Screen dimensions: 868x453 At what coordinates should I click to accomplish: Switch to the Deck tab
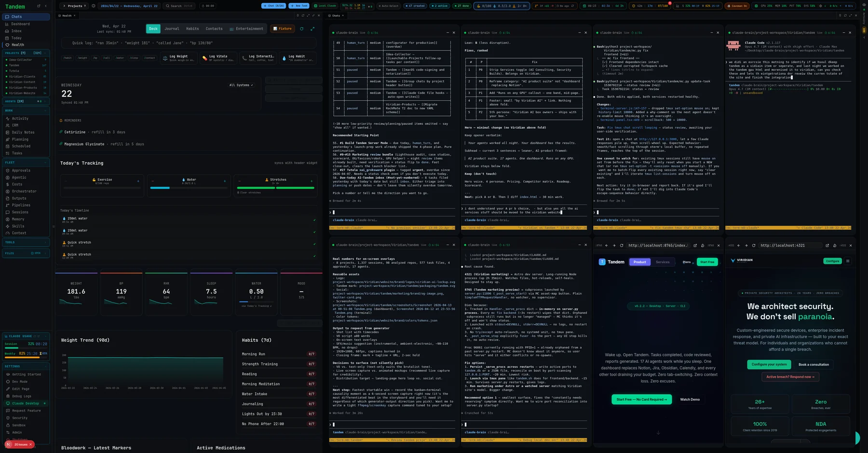(x=153, y=28)
